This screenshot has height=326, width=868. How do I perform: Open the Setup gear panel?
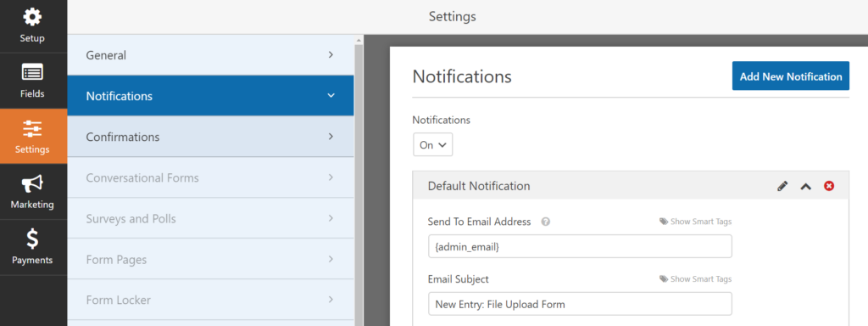point(32,26)
